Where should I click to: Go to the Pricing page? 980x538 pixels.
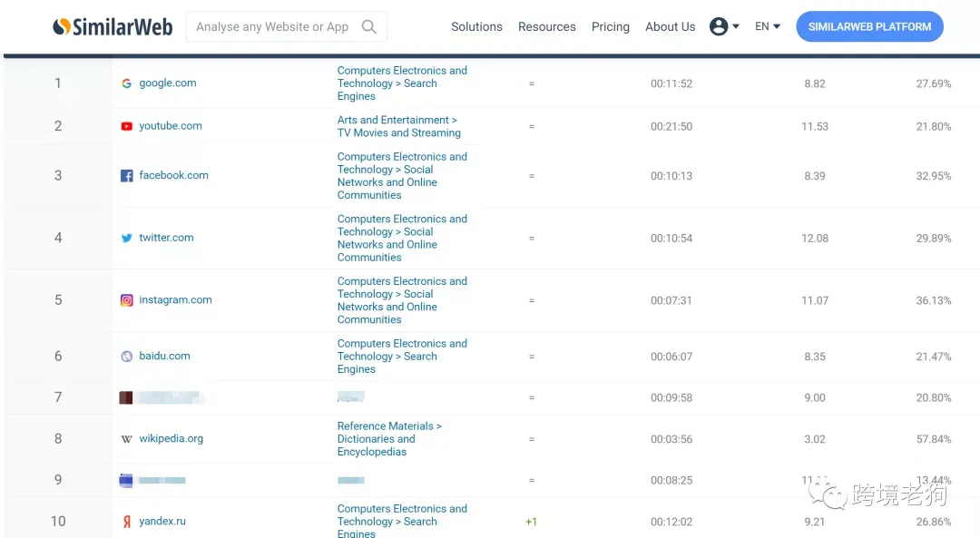(x=611, y=27)
